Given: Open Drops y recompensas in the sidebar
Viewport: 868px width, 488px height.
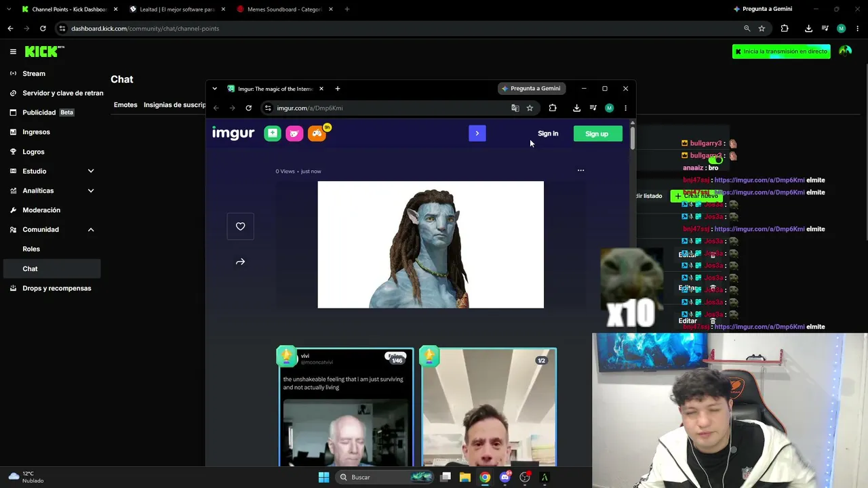Looking at the screenshot, I should coord(57,289).
